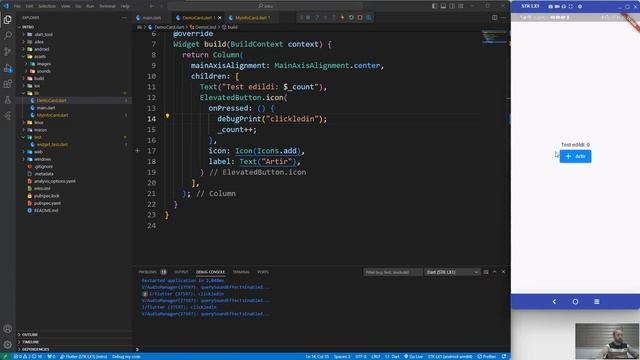Open editor more actions ellipsis
Image resolution: width=640 pixels, height=360 pixels.
tap(503, 18)
